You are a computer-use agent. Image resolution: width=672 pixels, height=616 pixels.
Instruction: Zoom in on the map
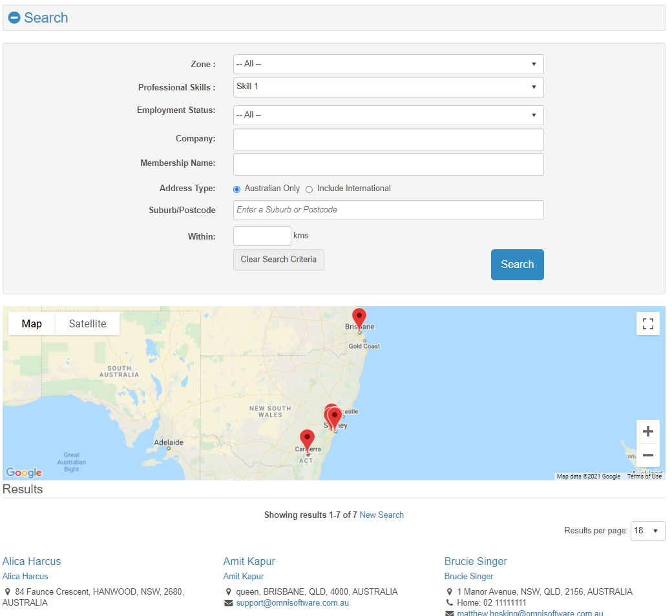pos(648,431)
